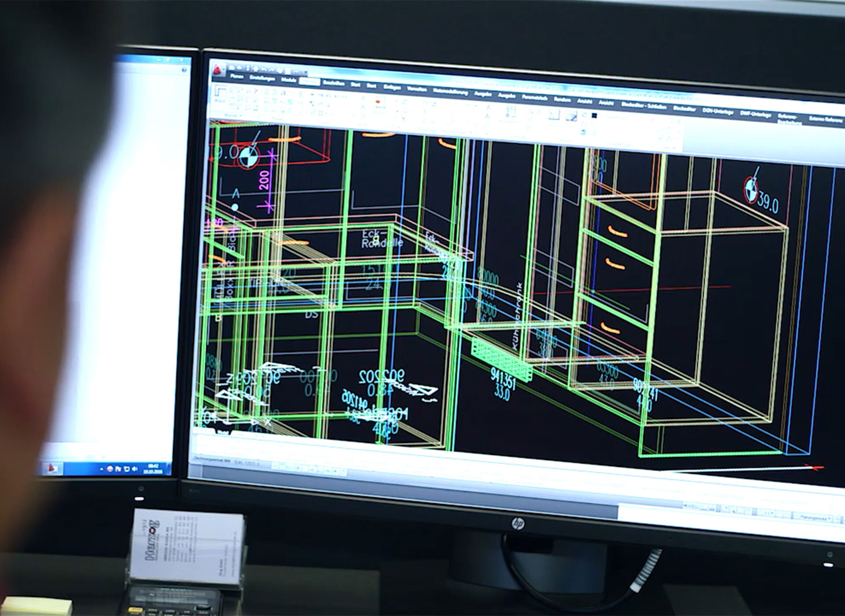Click the black color swatch in the ribbon
The height and width of the screenshot is (616, 845).
click(594, 116)
